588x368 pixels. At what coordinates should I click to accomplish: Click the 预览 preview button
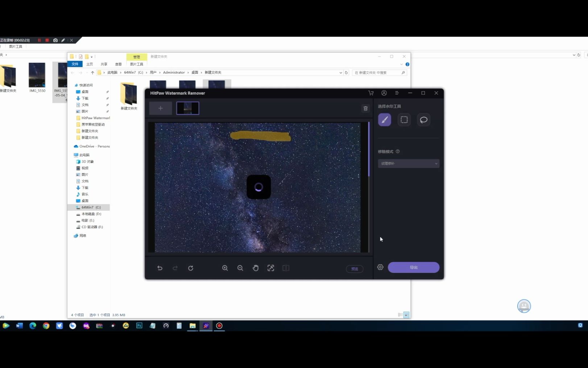point(355,269)
